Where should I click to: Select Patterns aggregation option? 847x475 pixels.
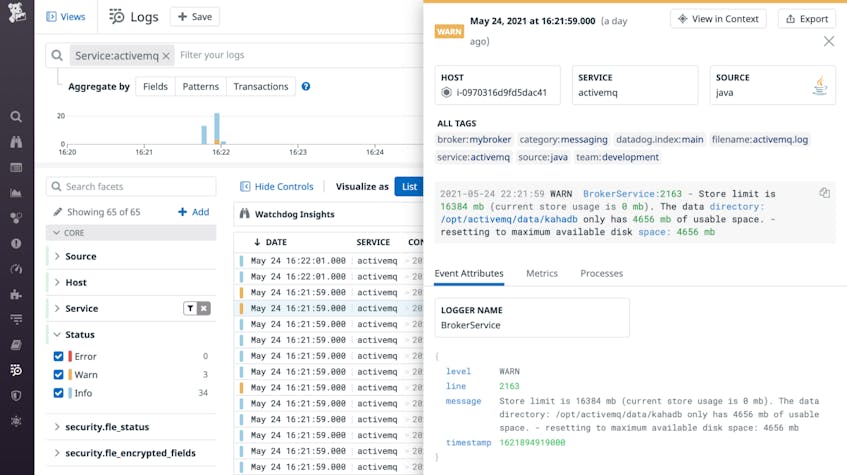pos(200,86)
